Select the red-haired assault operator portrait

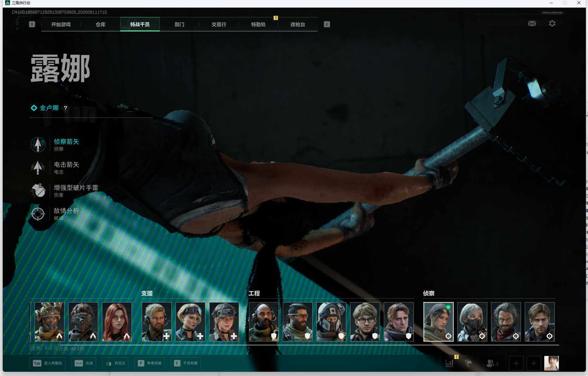(117, 322)
